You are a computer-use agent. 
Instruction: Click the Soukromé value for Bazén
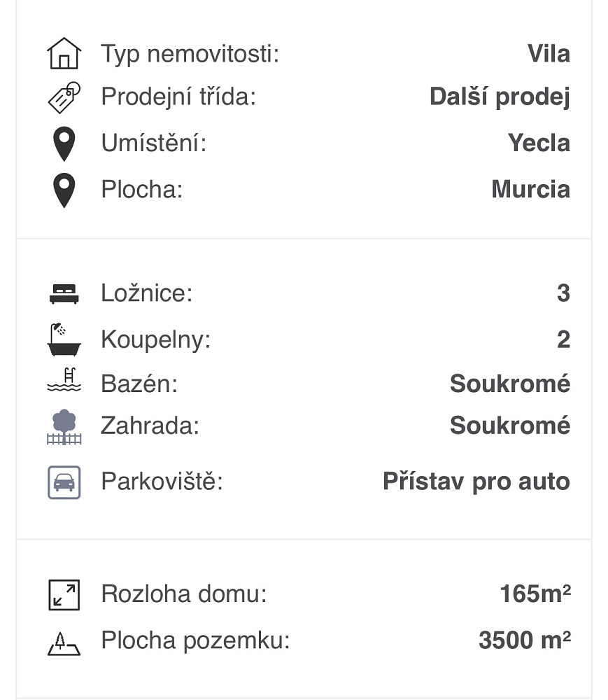pyautogui.click(x=510, y=384)
